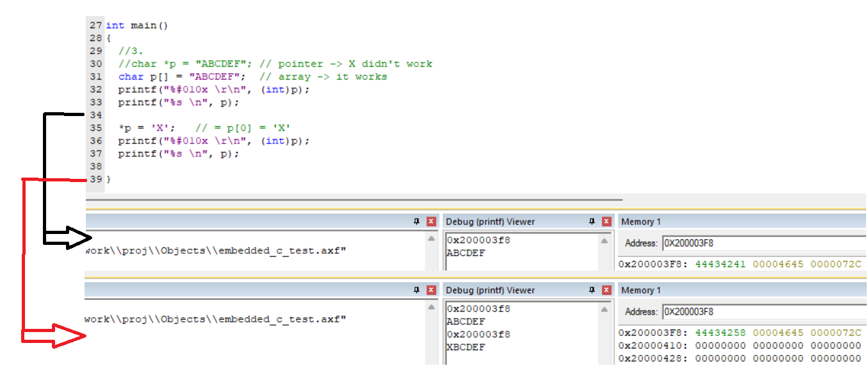Click scroll-up arrow of the lower command panel
Image resolution: width=868 pixels, height=384 pixels.
430,306
